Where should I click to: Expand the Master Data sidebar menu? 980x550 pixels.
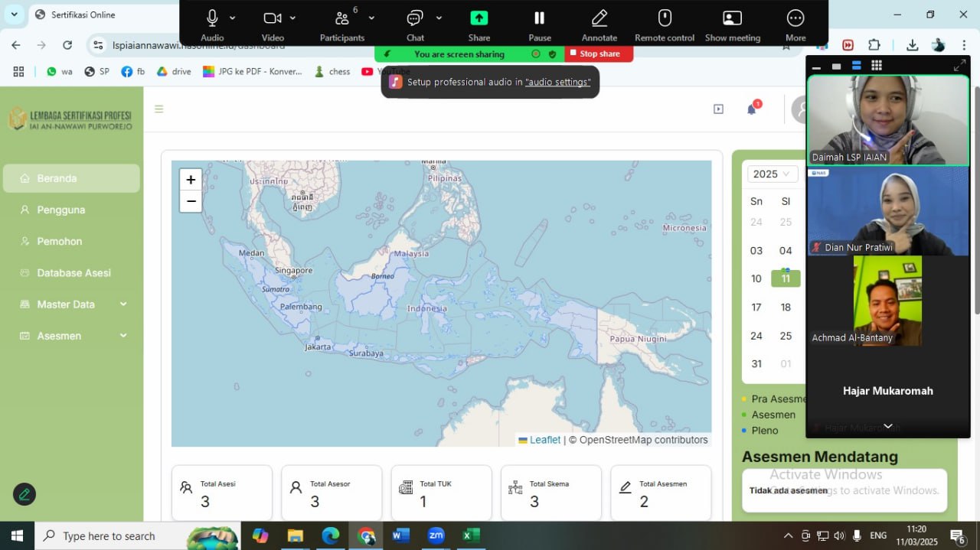click(72, 304)
